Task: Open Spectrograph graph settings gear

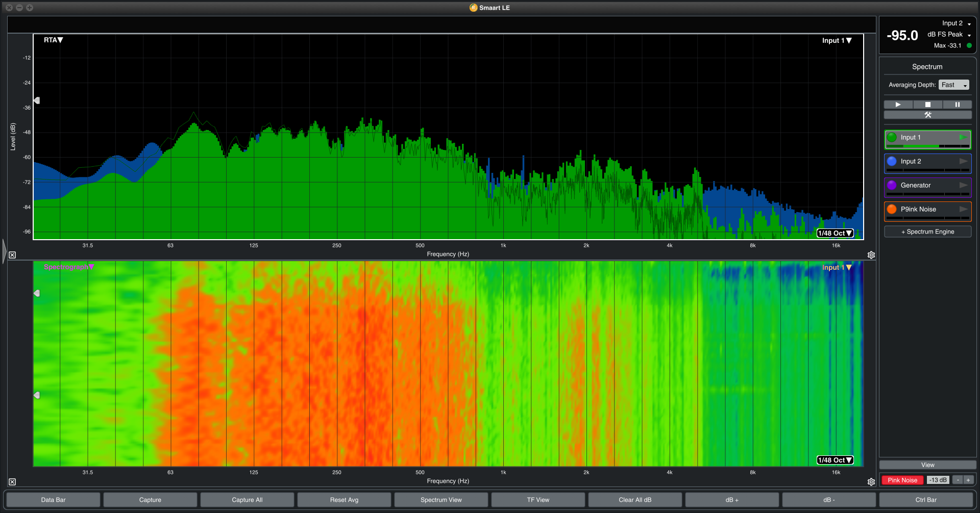Action: point(871,482)
